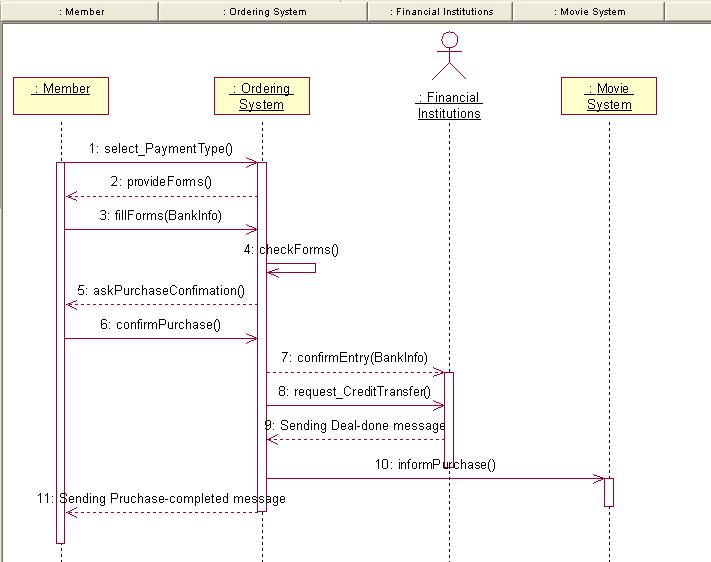Screen dimensions: 711x562
Task: Click the Ordering System object box
Action: pos(262,96)
